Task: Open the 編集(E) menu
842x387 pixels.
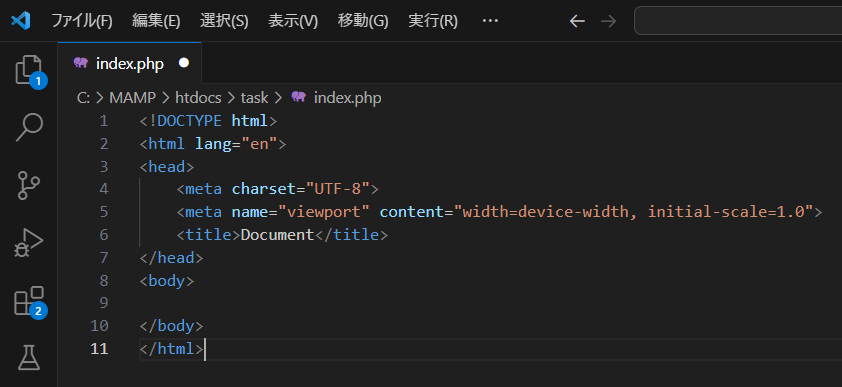Action: point(156,21)
